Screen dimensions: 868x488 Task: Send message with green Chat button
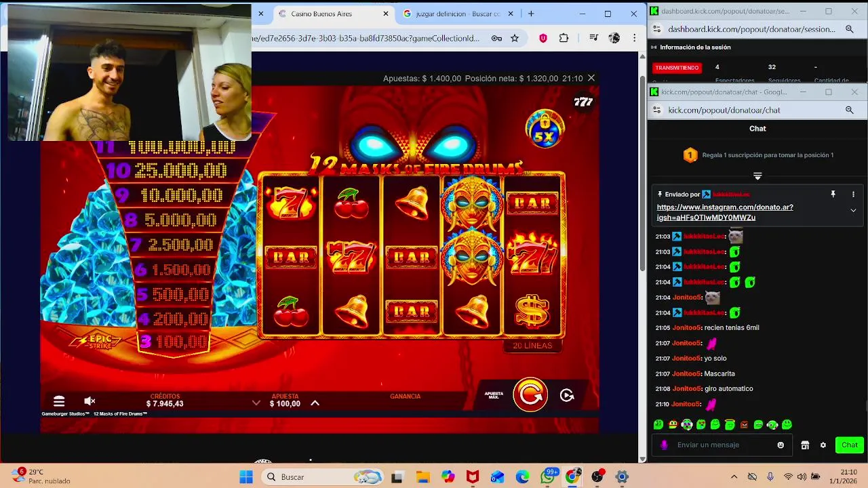click(850, 445)
